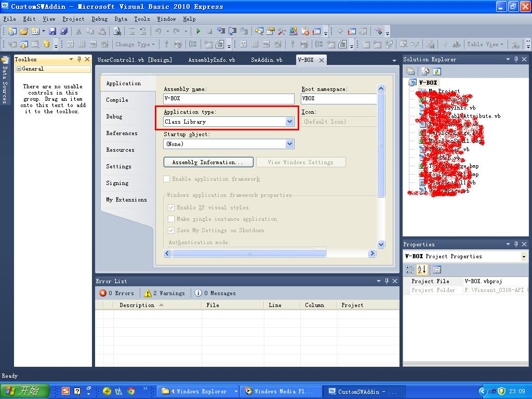The image size is (532, 399).
Task: Check Make single instance application
Action: point(171,219)
